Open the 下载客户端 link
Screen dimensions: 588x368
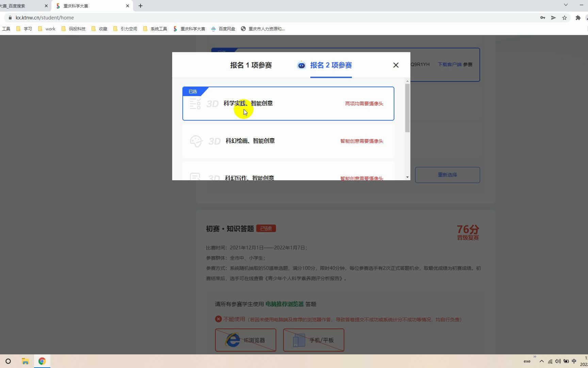tap(450, 64)
